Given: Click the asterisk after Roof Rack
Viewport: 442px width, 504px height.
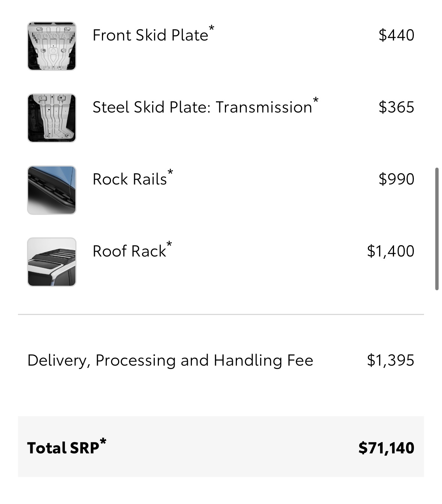Looking at the screenshot, I should tap(169, 244).
